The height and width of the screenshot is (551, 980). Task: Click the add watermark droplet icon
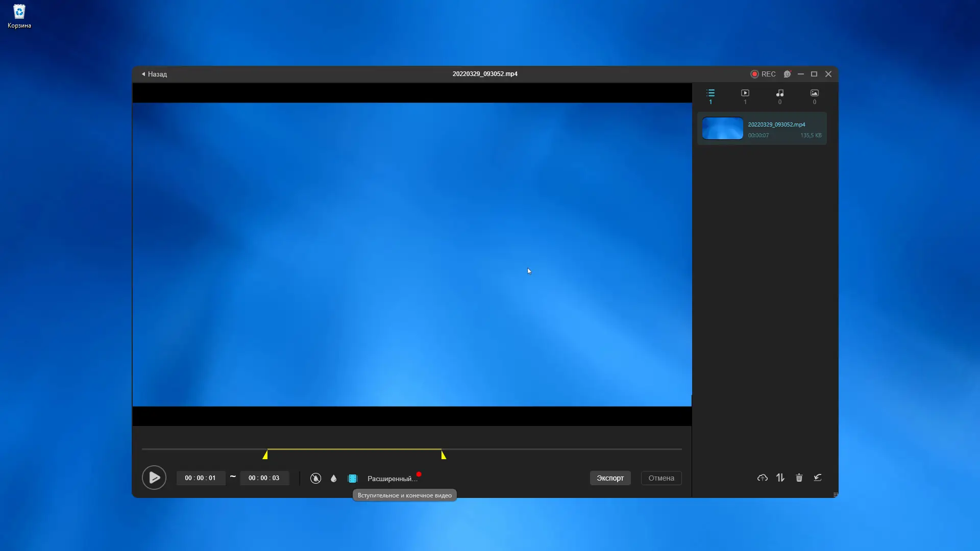click(x=334, y=478)
